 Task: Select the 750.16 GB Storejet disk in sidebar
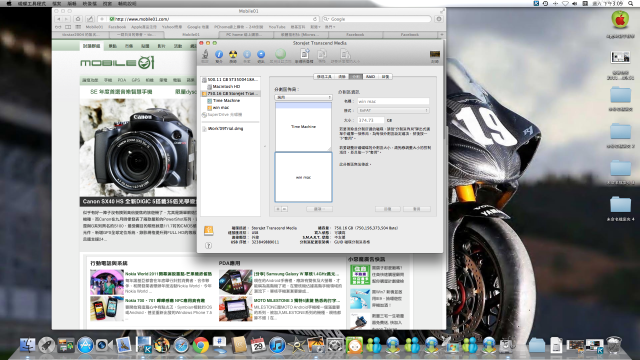tap(231, 93)
